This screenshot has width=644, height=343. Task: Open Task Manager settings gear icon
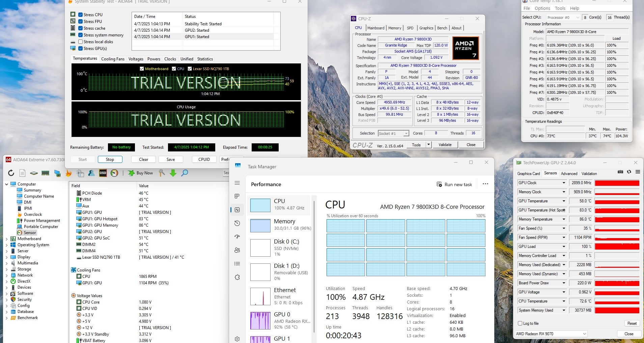237,339
